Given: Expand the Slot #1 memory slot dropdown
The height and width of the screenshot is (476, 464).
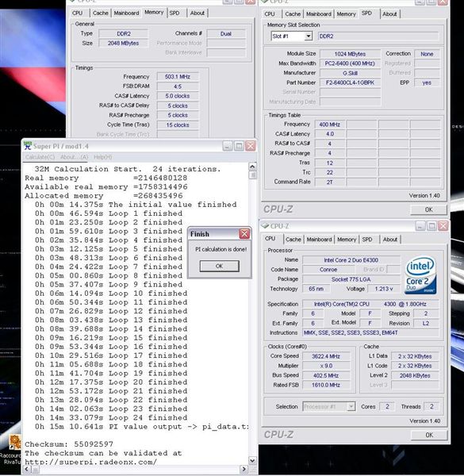Looking at the screenshot, I should [x=309, y=36].
